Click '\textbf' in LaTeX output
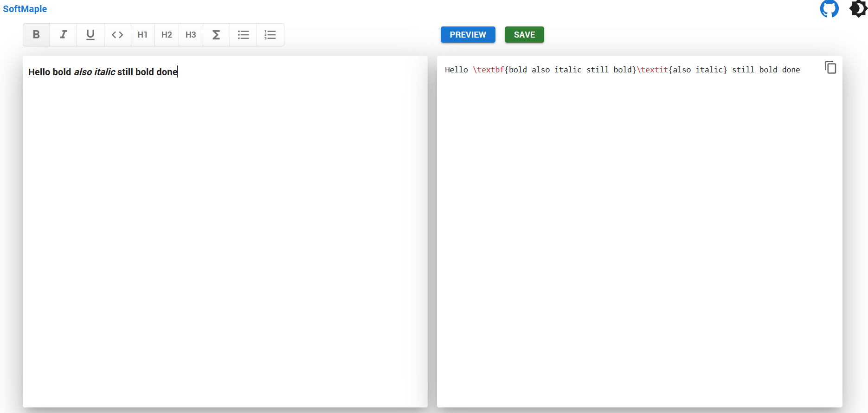The width and height of the screenshot is (868, 413). [489, 70]
